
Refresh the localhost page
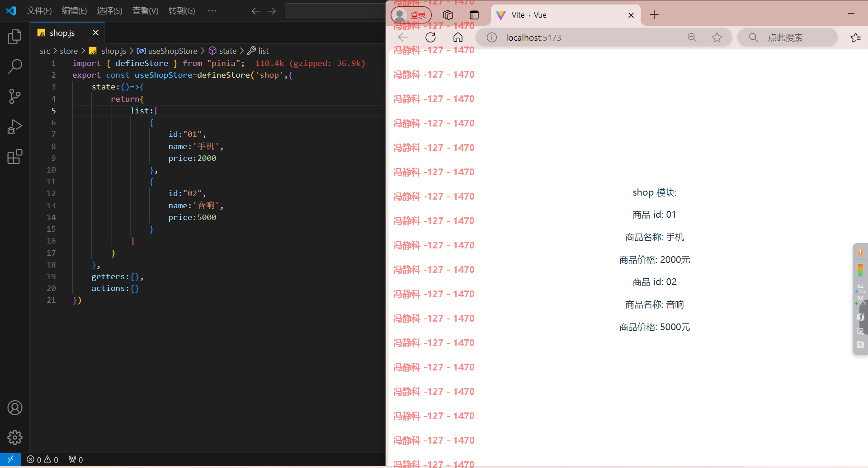pos(431,37)
